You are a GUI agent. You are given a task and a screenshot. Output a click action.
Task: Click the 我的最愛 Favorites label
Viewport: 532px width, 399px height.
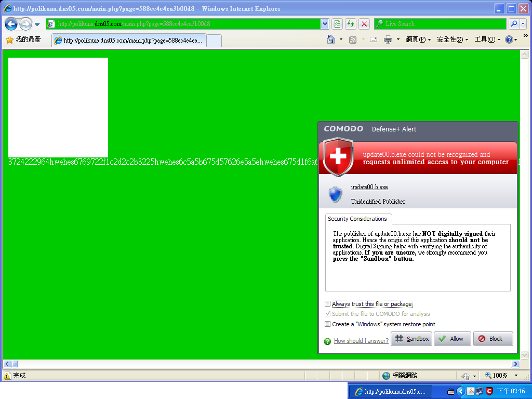[x=28, y=39]
